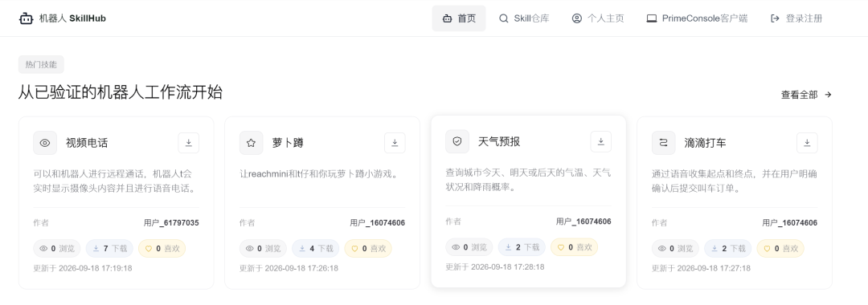The width and height of the screenshot is (868, 305).
Task: Click timestamp 更新于 2026-09-18 17:28:18
Action: [x=495, y=266]
